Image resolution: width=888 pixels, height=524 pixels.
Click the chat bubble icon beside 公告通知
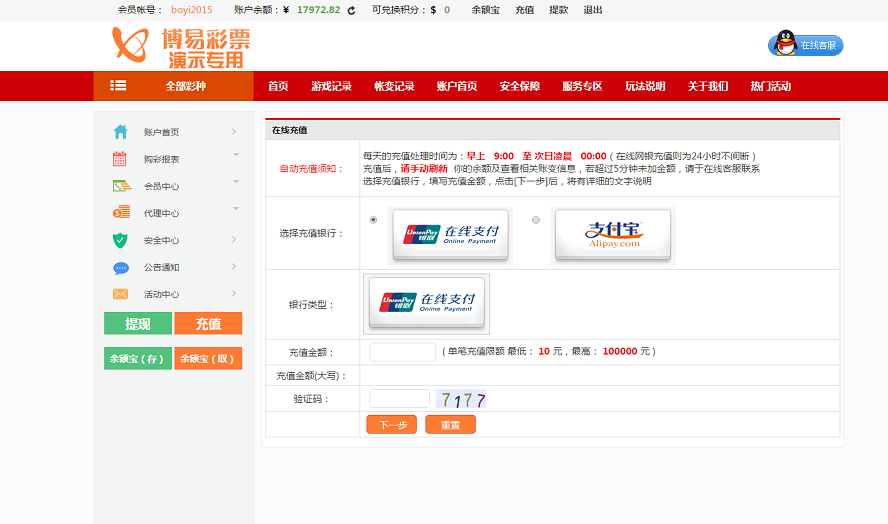click(x=121, y=267)
